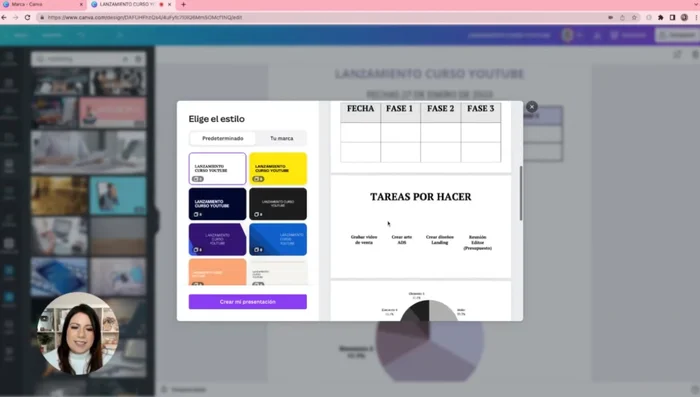
Task: Click the FECHA table header in preview
Action: coord(360,109)
